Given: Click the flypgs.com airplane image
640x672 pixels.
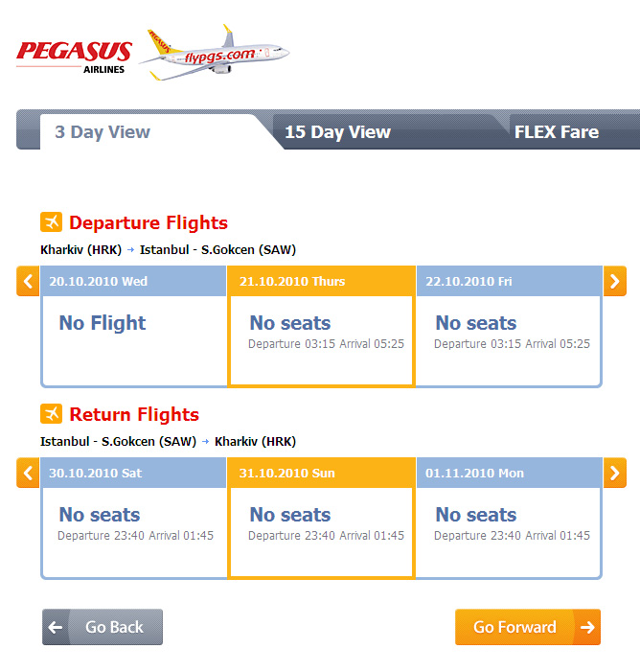Looking at the screenshot, I should tap(214, 55).
